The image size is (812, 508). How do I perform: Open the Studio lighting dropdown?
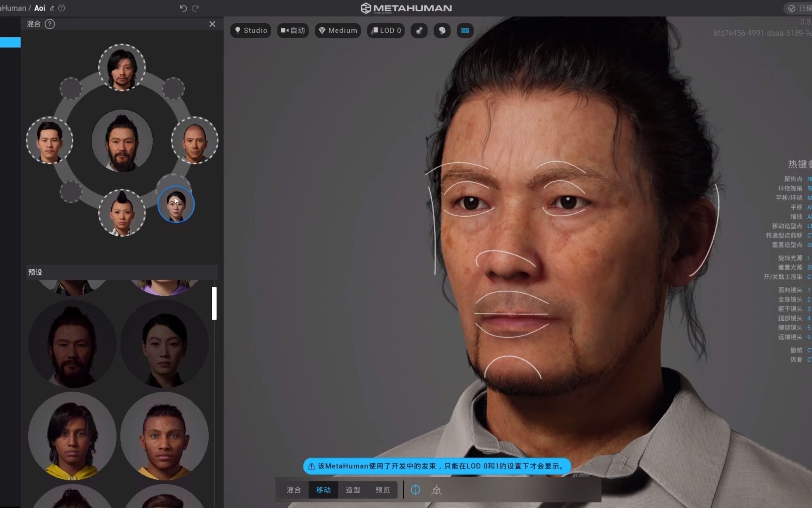[x=251, y=31]
